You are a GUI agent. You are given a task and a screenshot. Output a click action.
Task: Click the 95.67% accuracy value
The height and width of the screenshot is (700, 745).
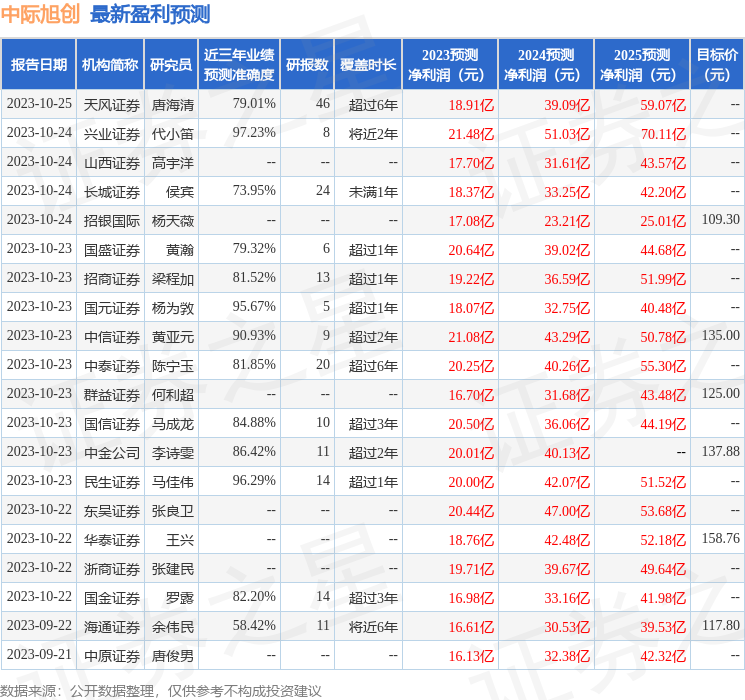pyautogui.click(x=254, y=307)
